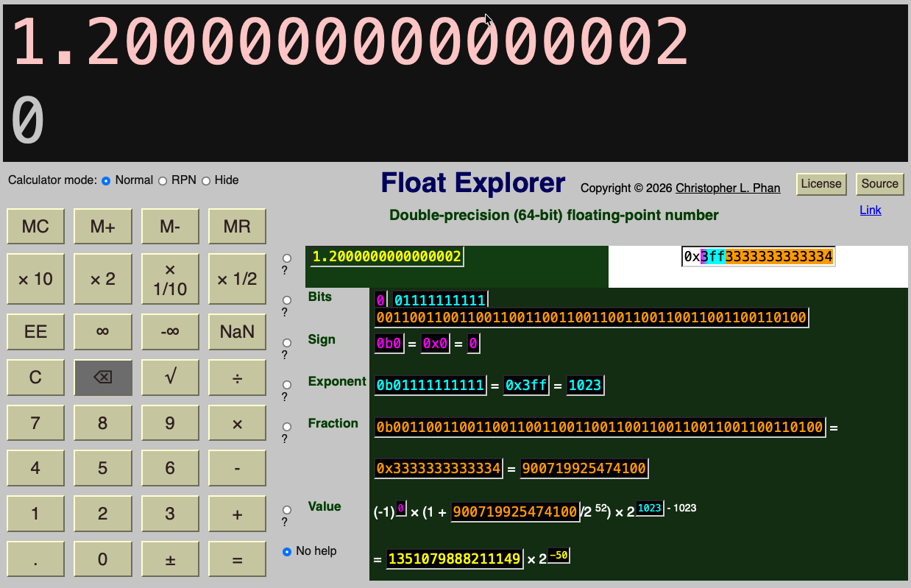Click the exponent decimal field 1023 in Exponent row
The image size is (911, 588).
[x=585, y=385]
